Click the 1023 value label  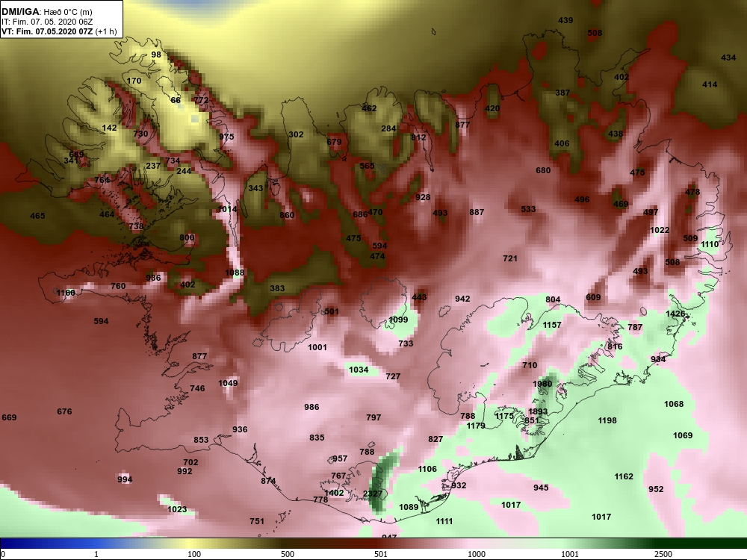[x=177, y=509]
